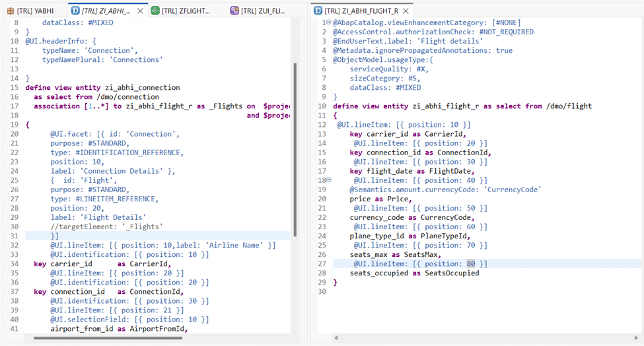Click the purple icon on the ZUI_FLI tab
The image size is (644, 346).
234,11
